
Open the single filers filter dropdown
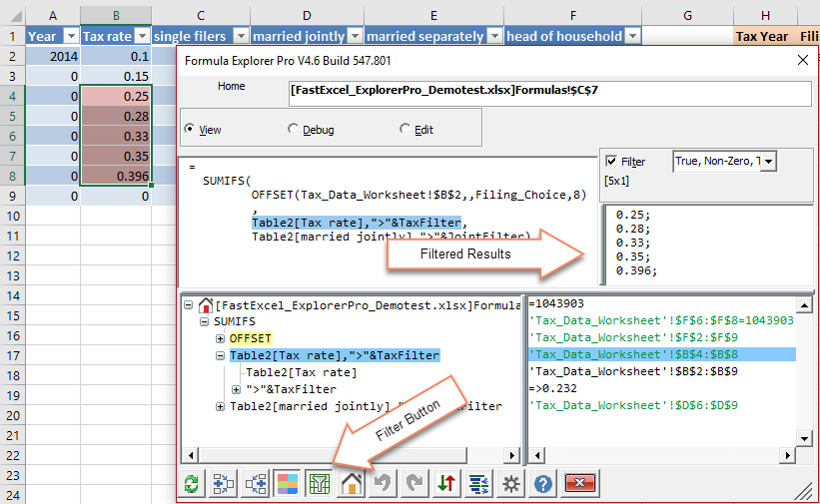tap(241, 36)
